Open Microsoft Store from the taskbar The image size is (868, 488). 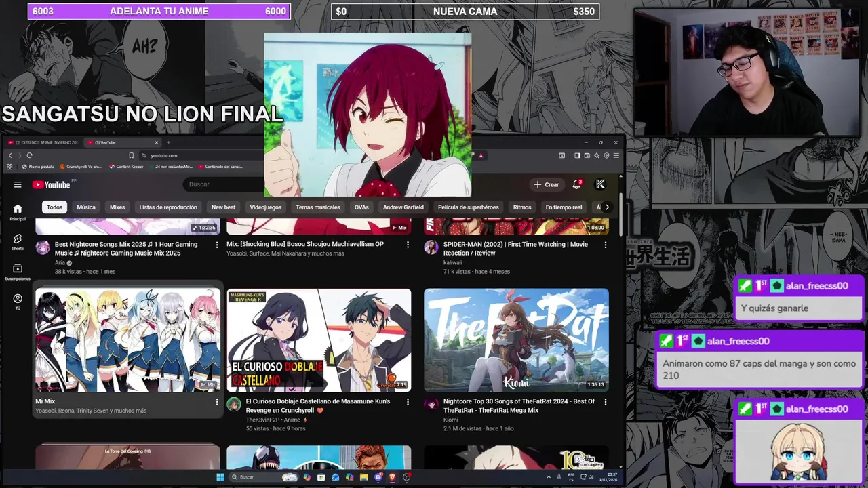coord(321,477)
